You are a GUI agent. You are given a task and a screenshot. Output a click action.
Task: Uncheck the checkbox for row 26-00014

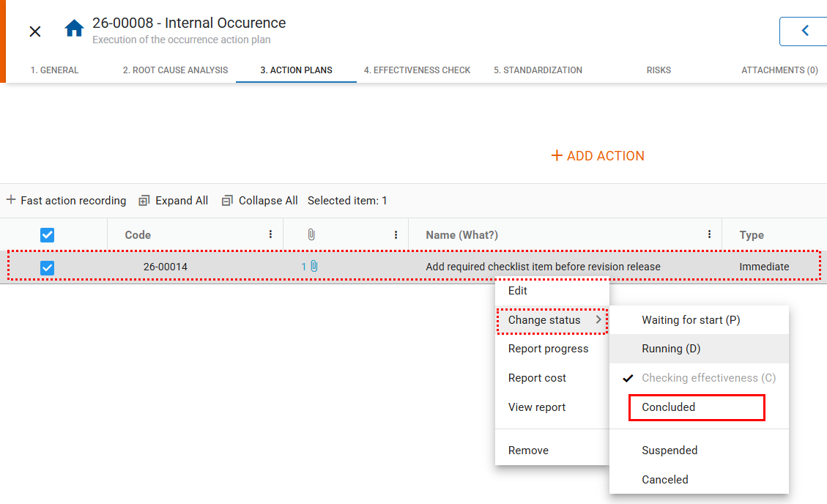[47, 267]
